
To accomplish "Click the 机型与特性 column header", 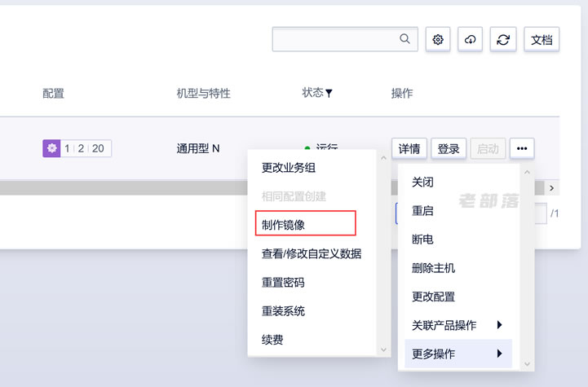I will tap(204, 93).
